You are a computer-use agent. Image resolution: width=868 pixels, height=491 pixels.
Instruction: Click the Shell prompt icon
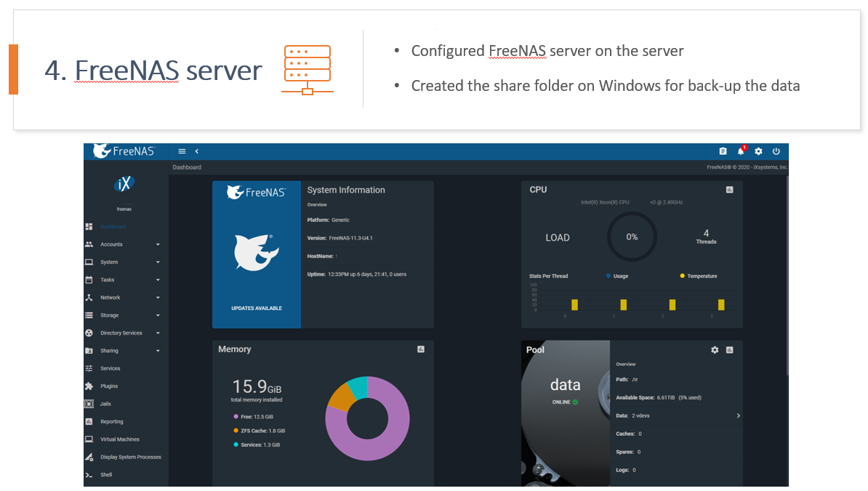89,475
